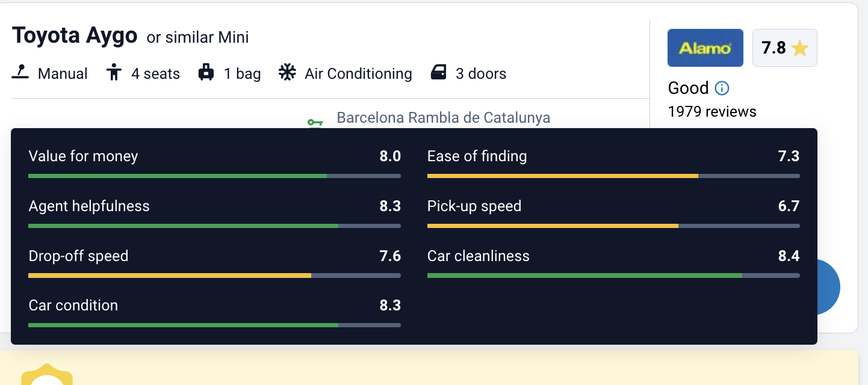Click the 1979 reviews text

coord(712,111)
